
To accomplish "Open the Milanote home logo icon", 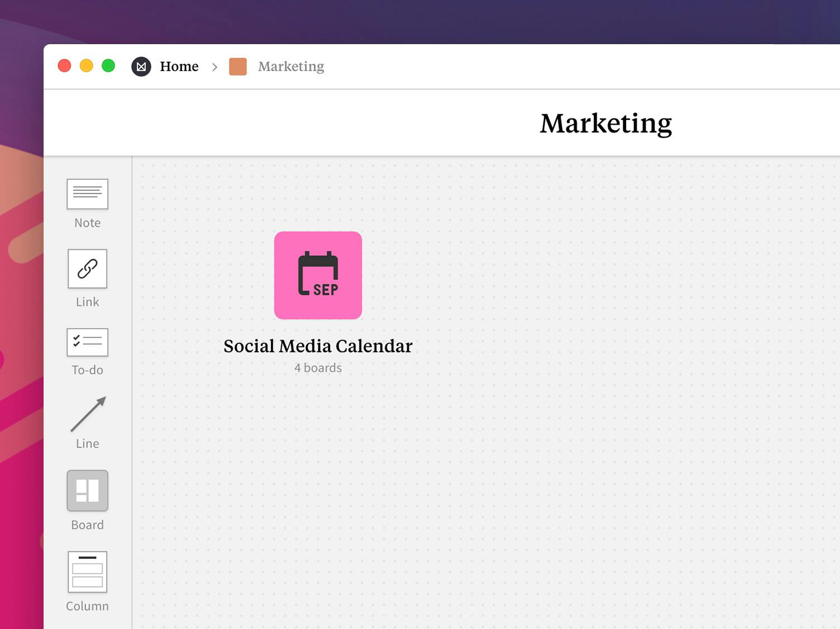I will 141,66.
